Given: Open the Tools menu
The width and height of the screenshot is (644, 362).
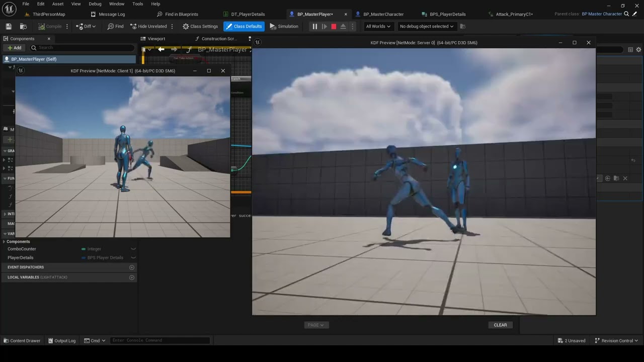Looking at the screenshot, I should 138,4.
